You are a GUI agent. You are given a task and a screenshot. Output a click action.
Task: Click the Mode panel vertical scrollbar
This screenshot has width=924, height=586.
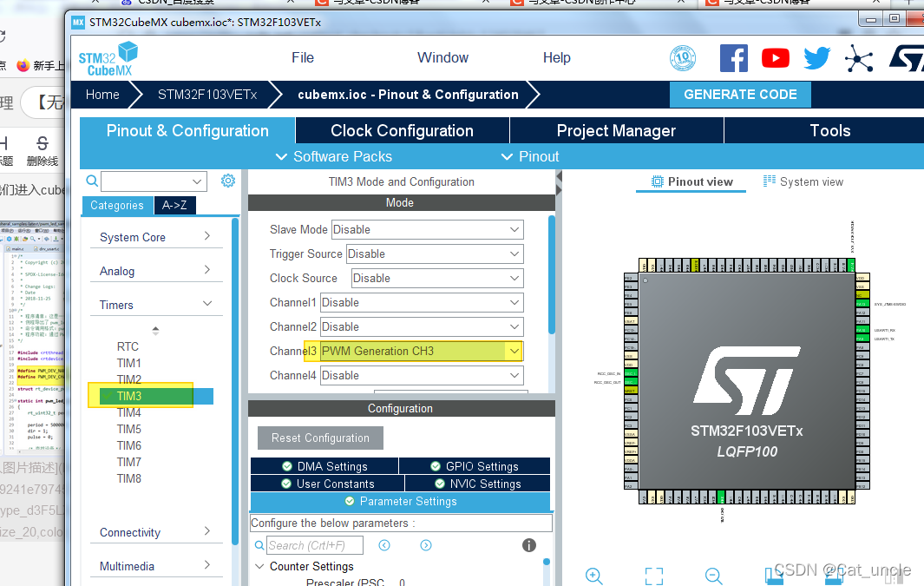pos(552,275)
